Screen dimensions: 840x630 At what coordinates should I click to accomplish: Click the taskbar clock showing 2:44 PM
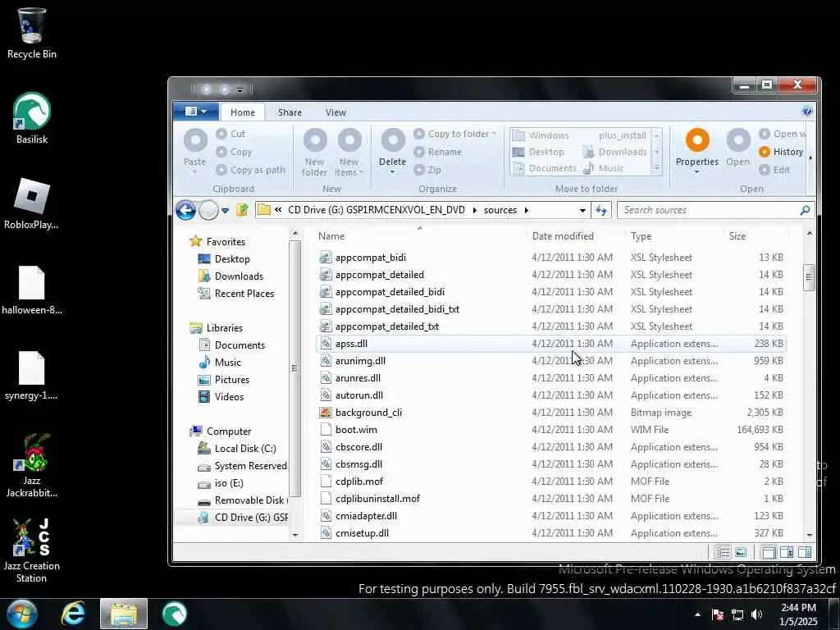[798, 614]
